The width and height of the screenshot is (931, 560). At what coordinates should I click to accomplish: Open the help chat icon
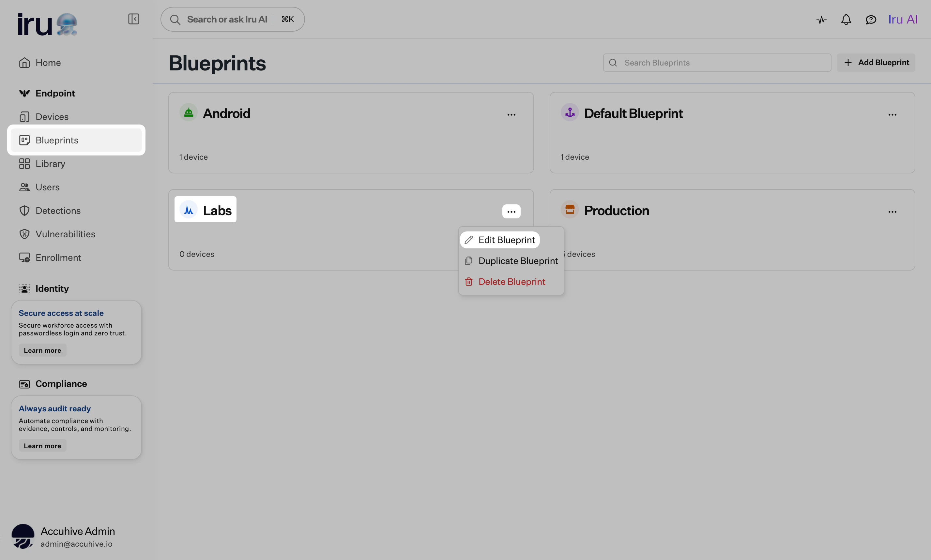[871, 19]
